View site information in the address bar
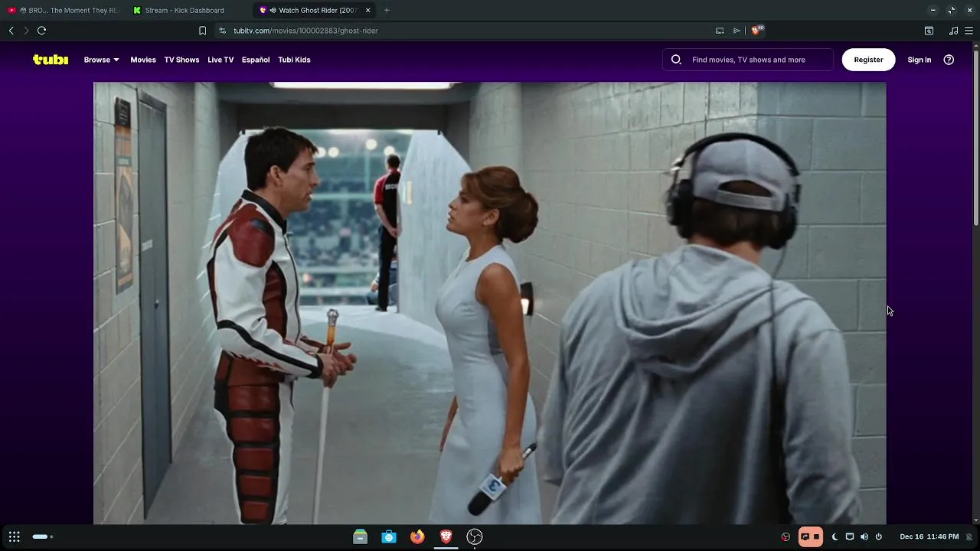The image size is (980, 551). (222, 31)
